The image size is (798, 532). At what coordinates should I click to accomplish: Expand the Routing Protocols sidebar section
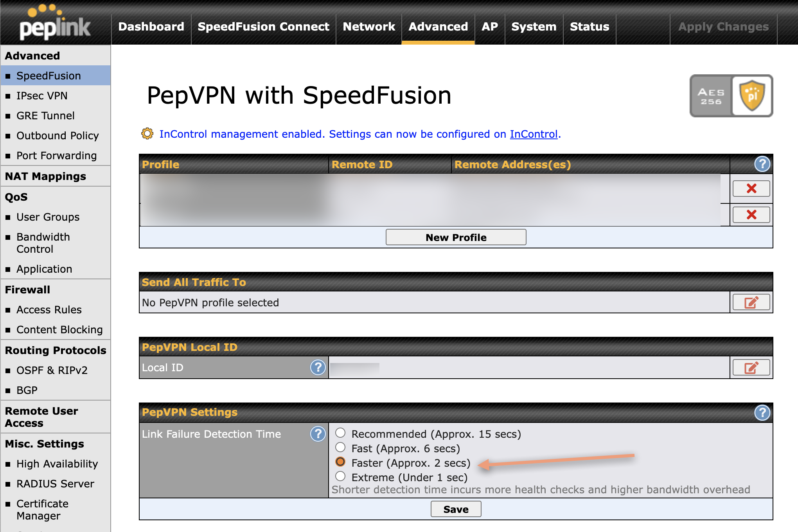pos(55,350)
